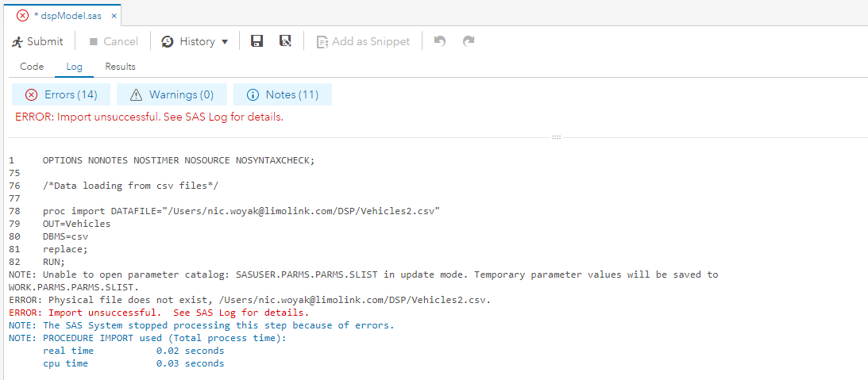Screen dimensions: 868x380
Task: Click the proc import DATAFILE log line
Action: pyautogui.click(x=241, y=211)
